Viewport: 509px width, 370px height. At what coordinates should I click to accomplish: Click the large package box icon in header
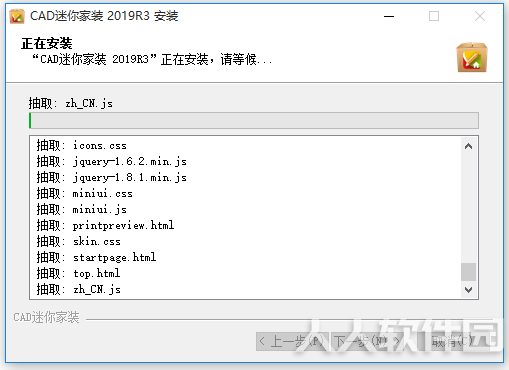click(x=472, y=57)
